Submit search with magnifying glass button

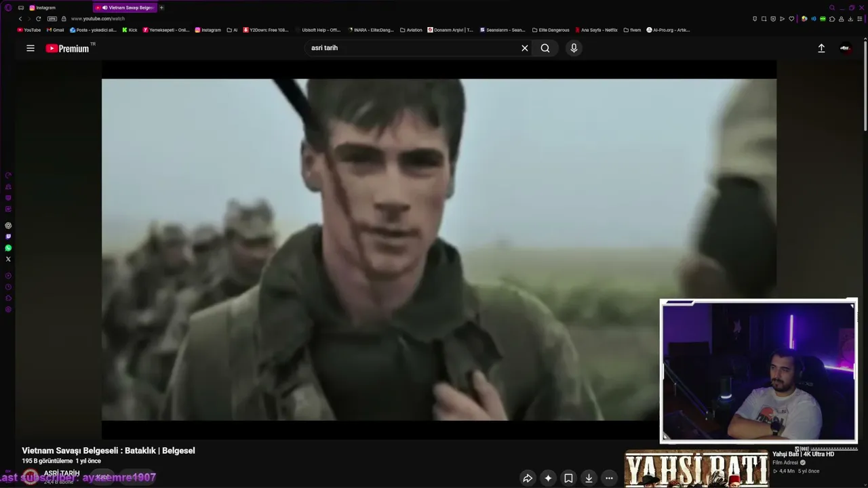[x=545, y=48]
